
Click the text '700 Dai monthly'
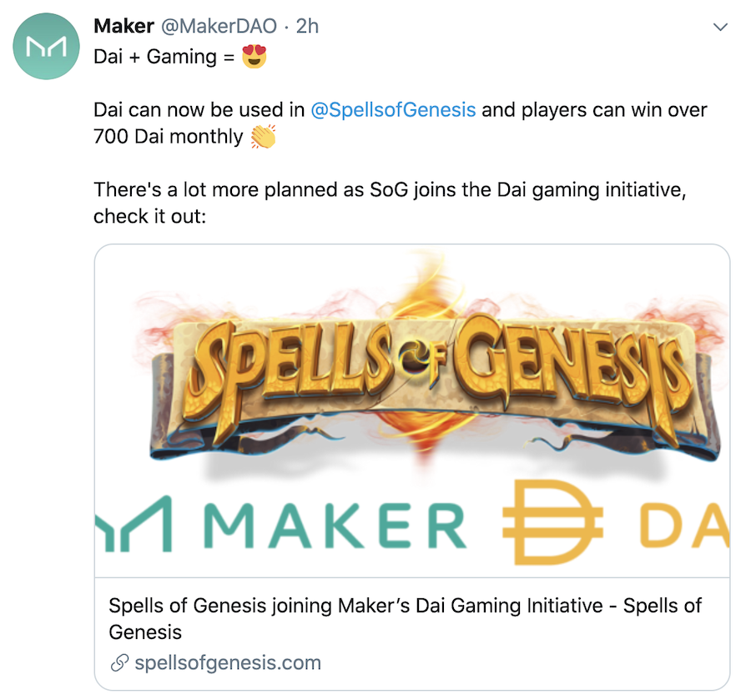tap(168, 136)
